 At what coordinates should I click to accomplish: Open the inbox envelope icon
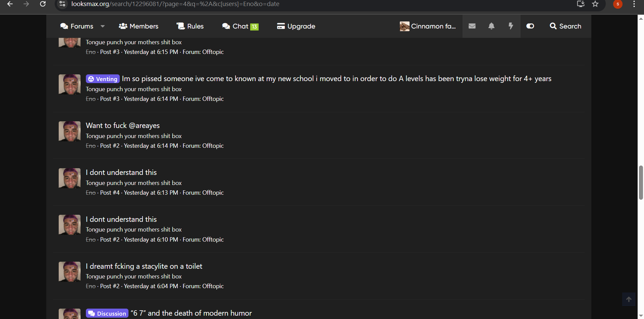(472, 26)
